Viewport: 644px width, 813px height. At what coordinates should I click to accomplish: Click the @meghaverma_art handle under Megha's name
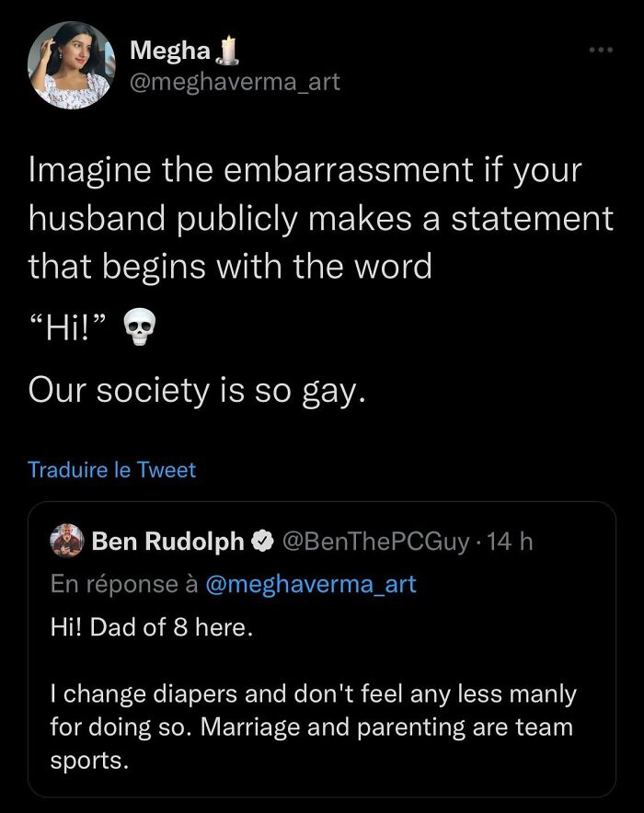236,81
